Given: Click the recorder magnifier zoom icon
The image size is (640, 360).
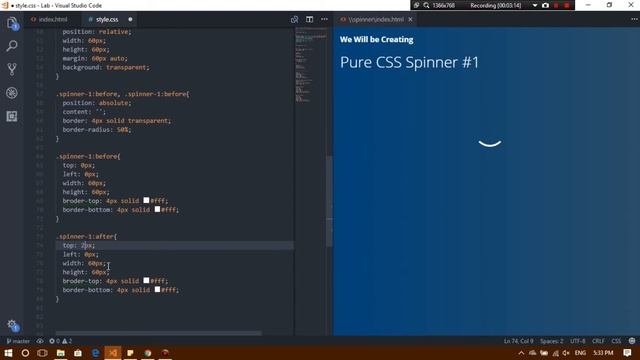Looking at the screenshot, I should pos(426,5).
